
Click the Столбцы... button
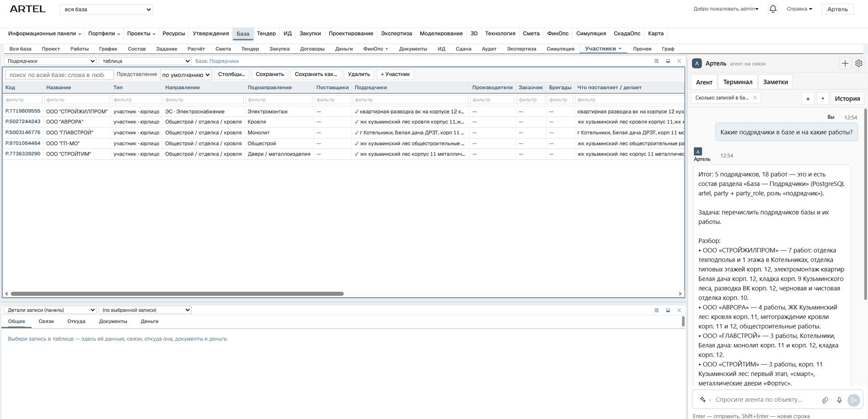click(232, 74)
